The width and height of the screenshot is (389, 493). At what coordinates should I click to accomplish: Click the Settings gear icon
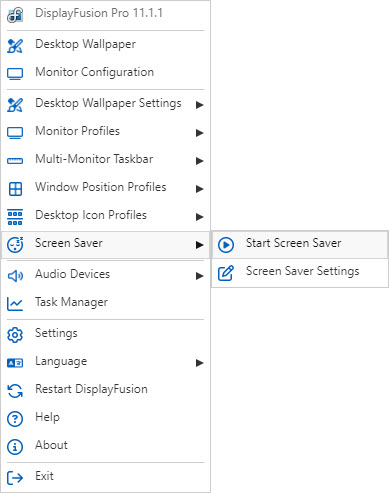coord(15,335)
